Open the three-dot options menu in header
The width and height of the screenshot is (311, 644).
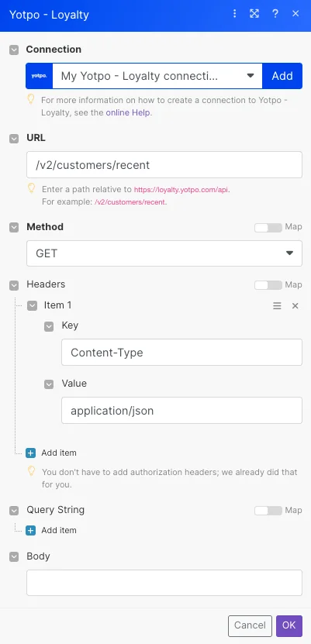[x=234, y=14]
